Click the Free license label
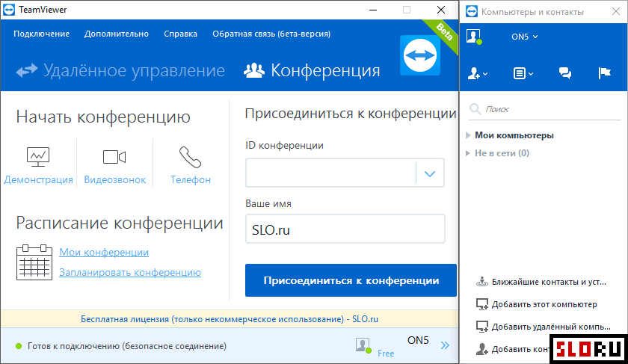The width and height of the screenshot is (628, 364). coord(386,354)
